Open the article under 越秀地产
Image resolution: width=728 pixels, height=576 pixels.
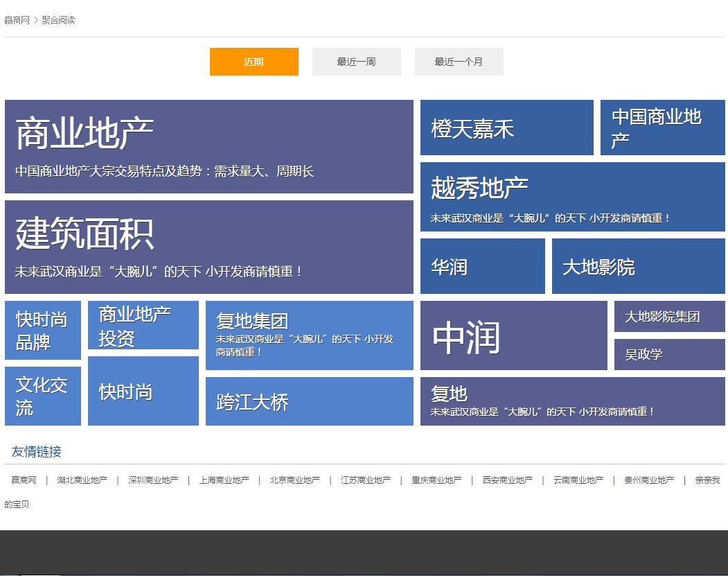(550, 218)
